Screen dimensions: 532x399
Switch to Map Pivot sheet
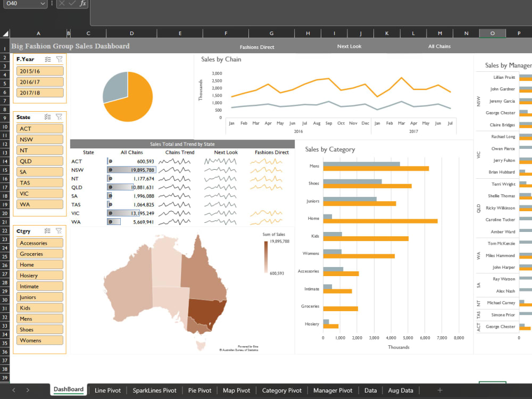click(236, 390)
